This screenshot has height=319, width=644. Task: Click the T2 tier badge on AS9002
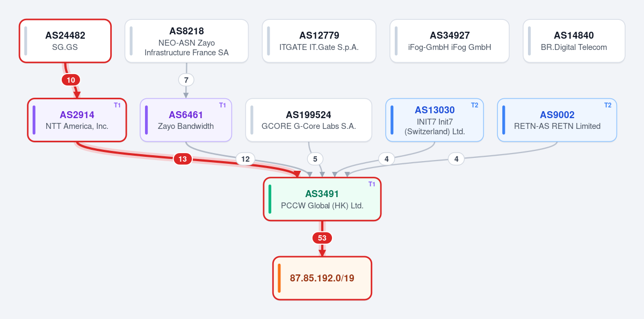tap(607, 105)
